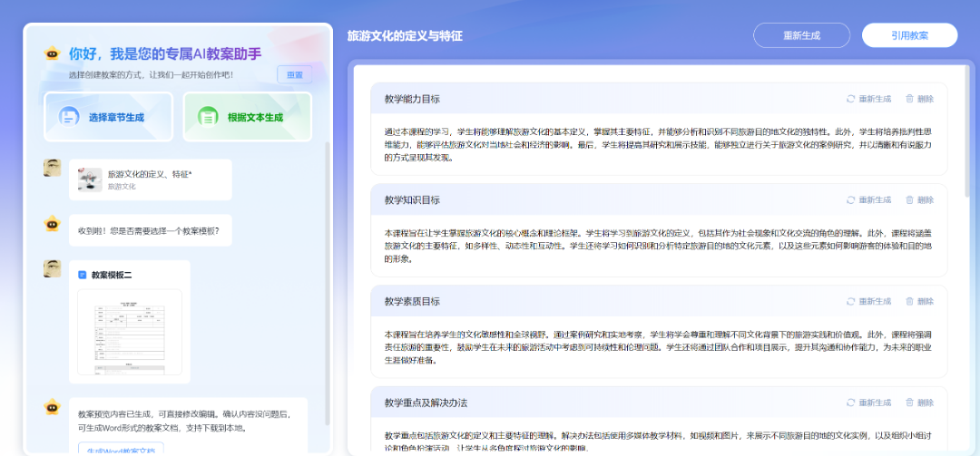Select 选择章节生成 option
This screenshot has width=980, height=456.
107,117
